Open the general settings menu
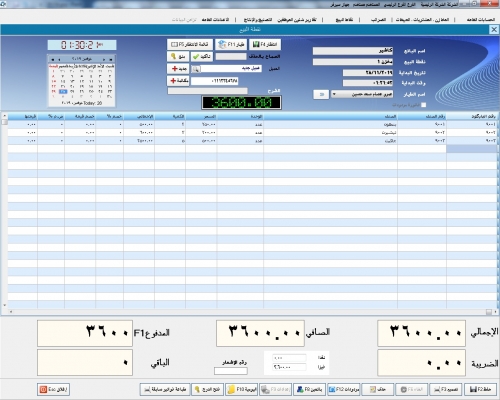This screenshot has width=500, height=400. pyautogui.click(x=215, y=20)
